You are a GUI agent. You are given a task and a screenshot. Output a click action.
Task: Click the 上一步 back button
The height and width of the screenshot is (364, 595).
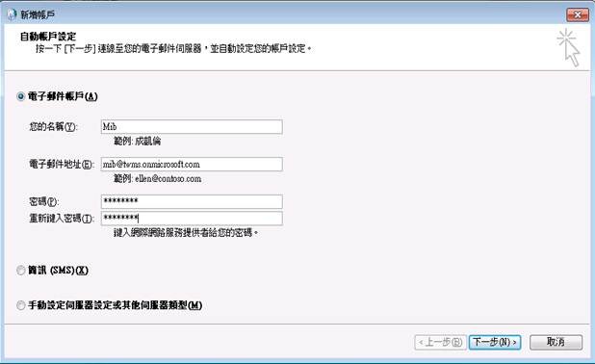click(440, 343)
